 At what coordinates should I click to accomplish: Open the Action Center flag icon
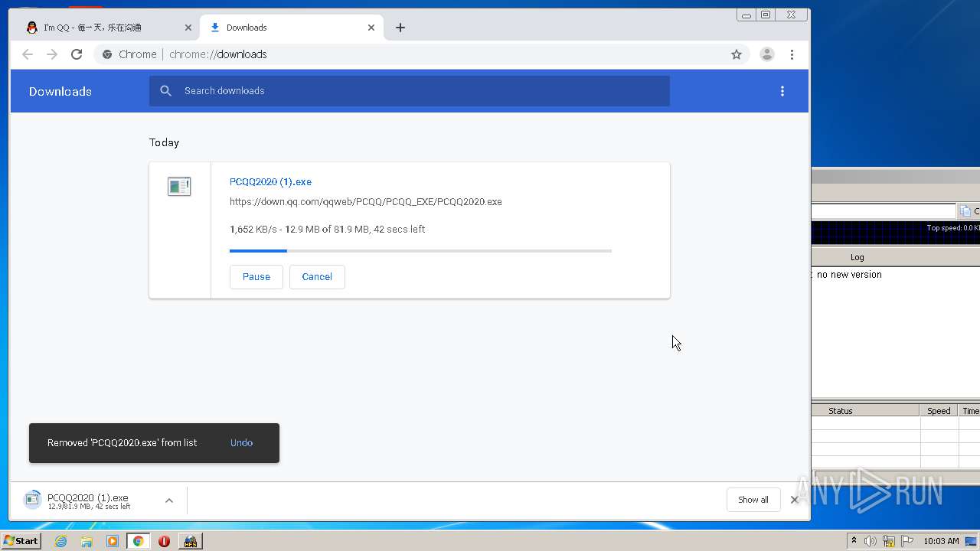tap(907, 541)
